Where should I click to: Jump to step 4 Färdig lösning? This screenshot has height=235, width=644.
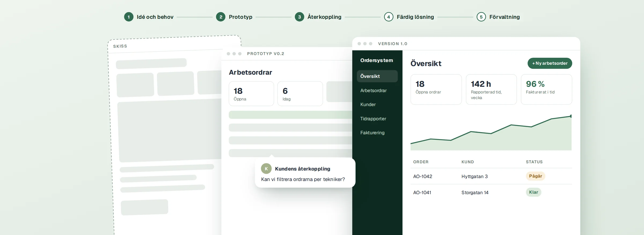pyautogui.click(x=409, y=17)
